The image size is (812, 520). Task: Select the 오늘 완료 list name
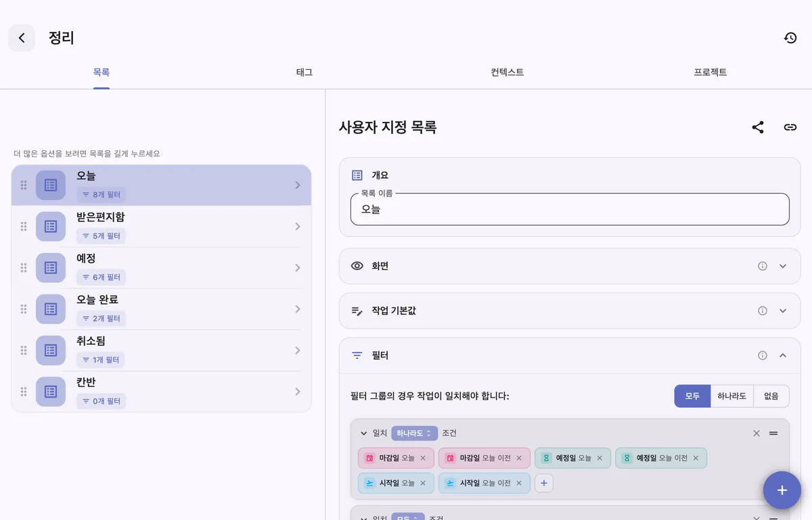97,299
